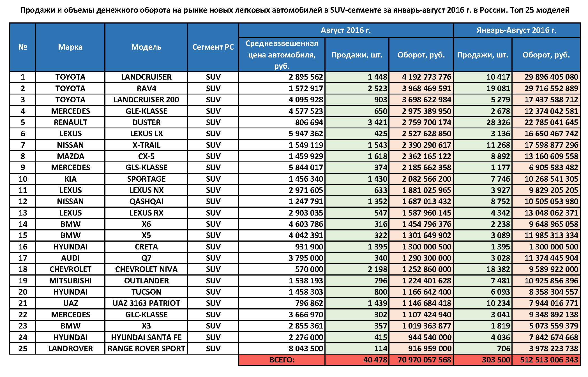This screenshot has width=588, height=377.
Task: Click the 'ВСЕГО:' totals label
Action: pyautogui.click(x=282, y=360)
